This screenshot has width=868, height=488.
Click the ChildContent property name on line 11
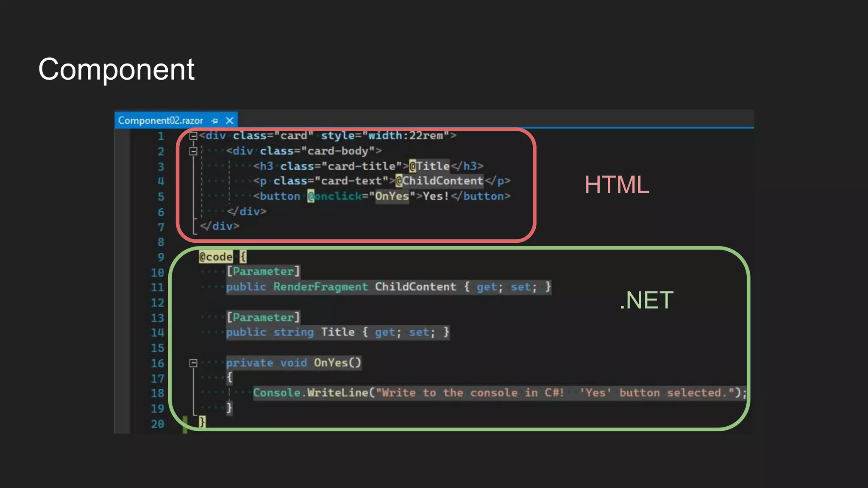pos(416,287)
